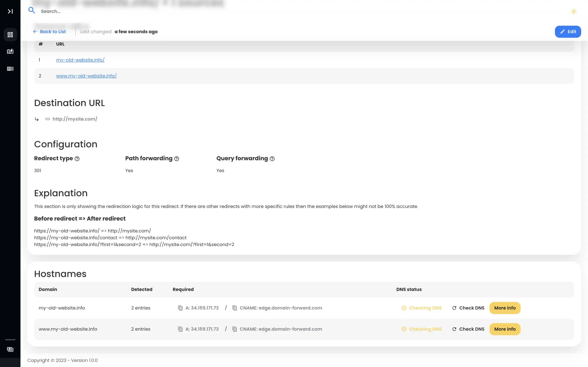Image resolution: width=588 pixels, height=367 pixels.
Task: Open the Query forwarding help icon
Action: click(272, 158)
